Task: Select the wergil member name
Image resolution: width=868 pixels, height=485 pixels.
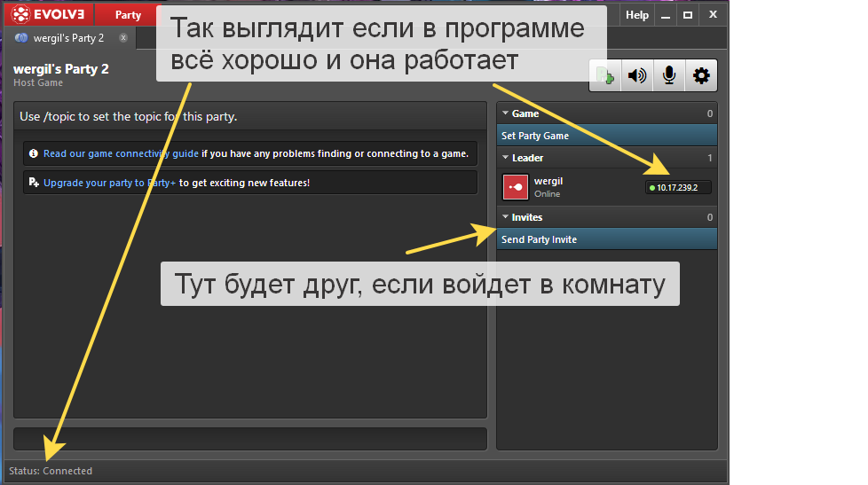Action: coord(548,181)
